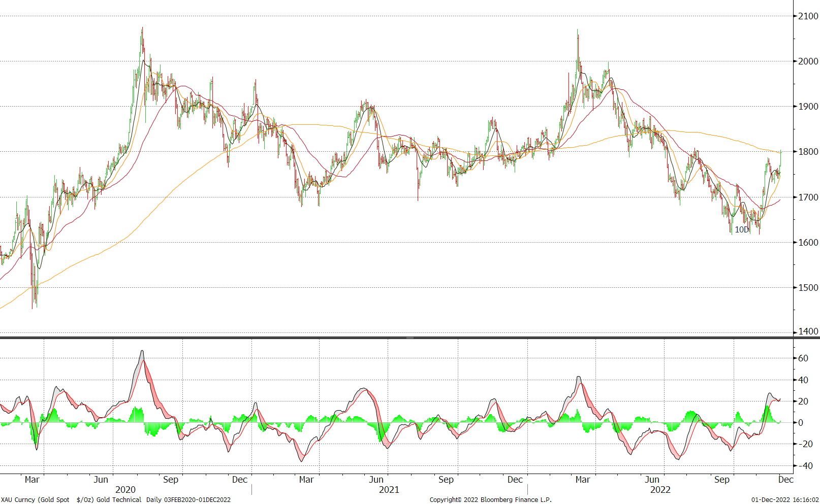
Task: Select the 40 oscillator axis label
Action: (x=803, y=380)
